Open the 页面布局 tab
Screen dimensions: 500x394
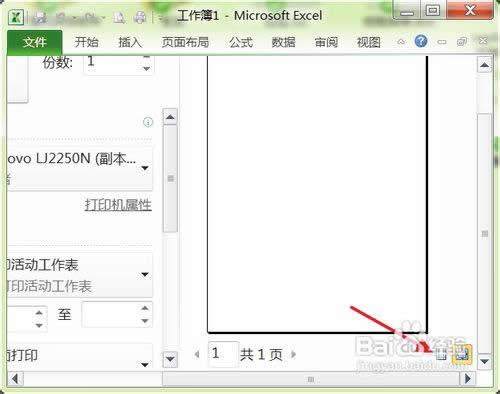click(185, 42)
